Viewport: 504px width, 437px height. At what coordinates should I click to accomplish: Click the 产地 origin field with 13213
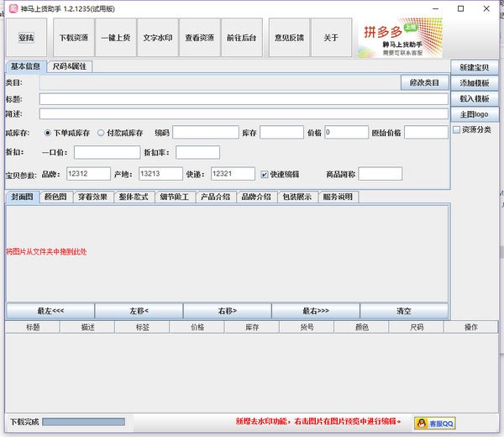coord(160,174)
